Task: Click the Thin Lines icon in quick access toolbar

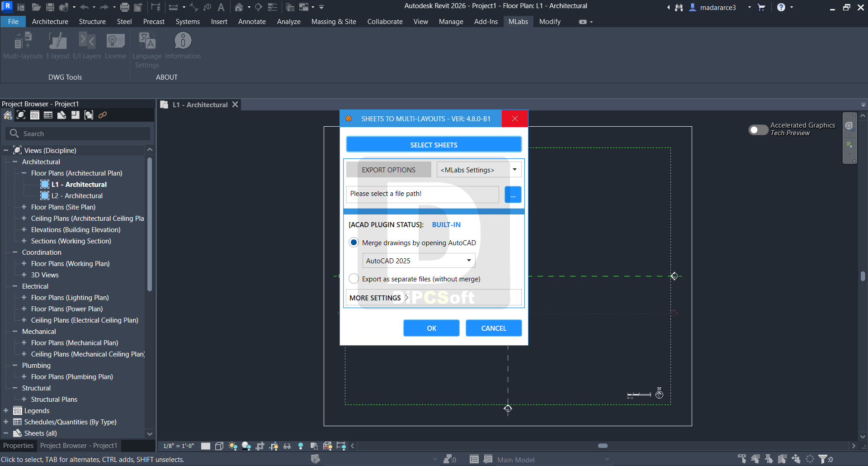Action: click(x=273, y=7)
